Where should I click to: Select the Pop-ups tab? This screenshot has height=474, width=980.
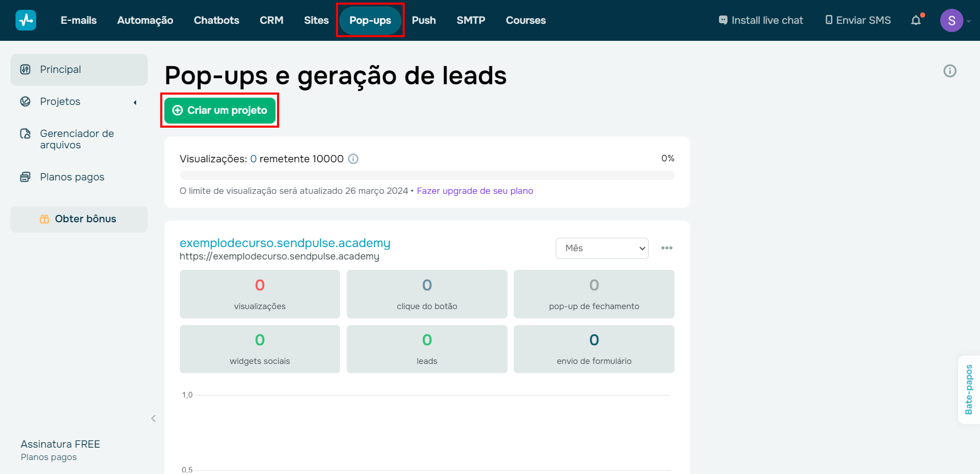[x=370, y=20]
